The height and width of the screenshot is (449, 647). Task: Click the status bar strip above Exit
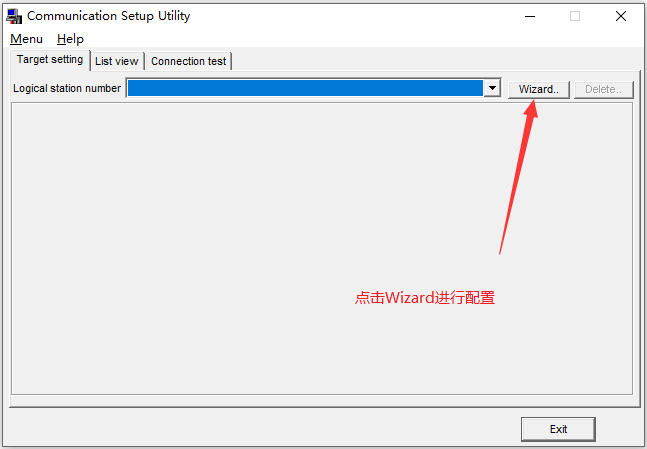322,400
